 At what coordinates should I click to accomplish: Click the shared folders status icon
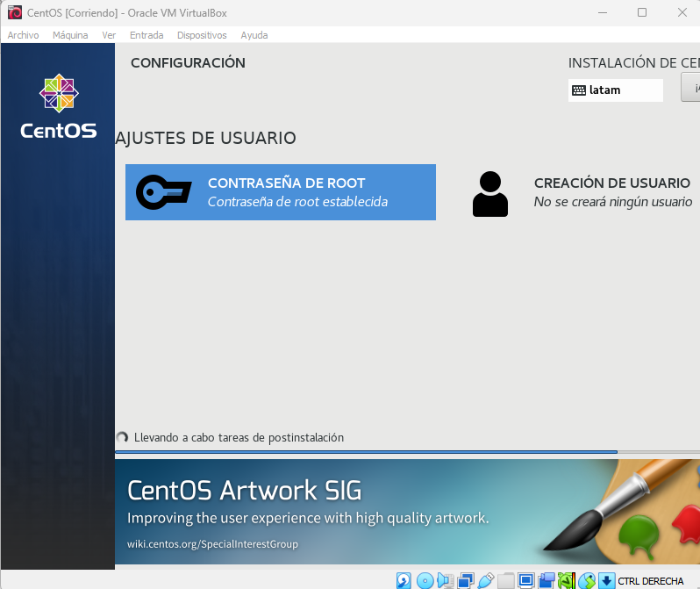(506, 581)
